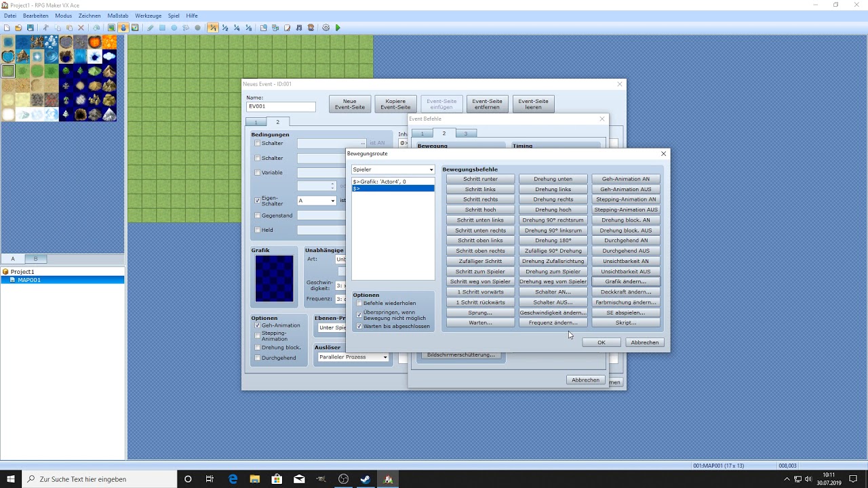Click the red X delete icon
868x488 pixels.
(81, 28)
